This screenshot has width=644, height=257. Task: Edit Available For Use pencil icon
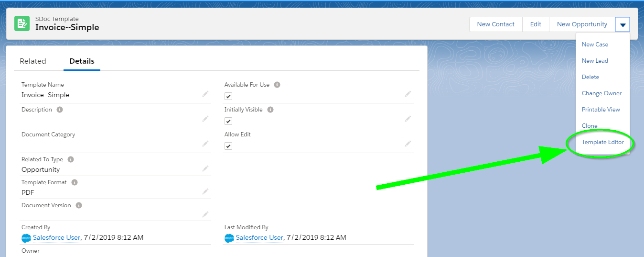tap(408, 94)
